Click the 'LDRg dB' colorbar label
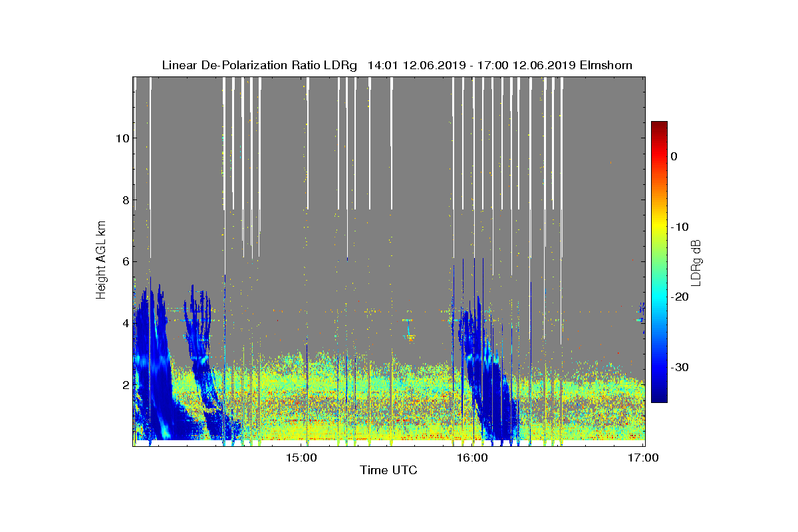This screenshot has height=532, width=798. (696, 262)
